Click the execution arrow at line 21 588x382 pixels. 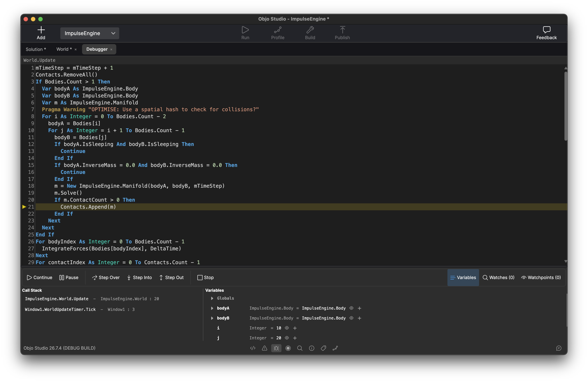point(24,207)
